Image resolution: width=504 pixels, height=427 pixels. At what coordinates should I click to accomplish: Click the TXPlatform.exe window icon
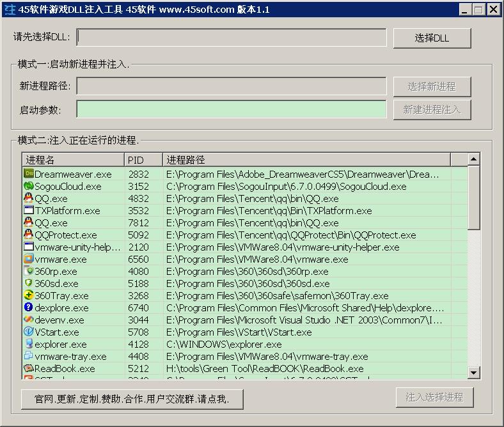click(x=29, y=210)
